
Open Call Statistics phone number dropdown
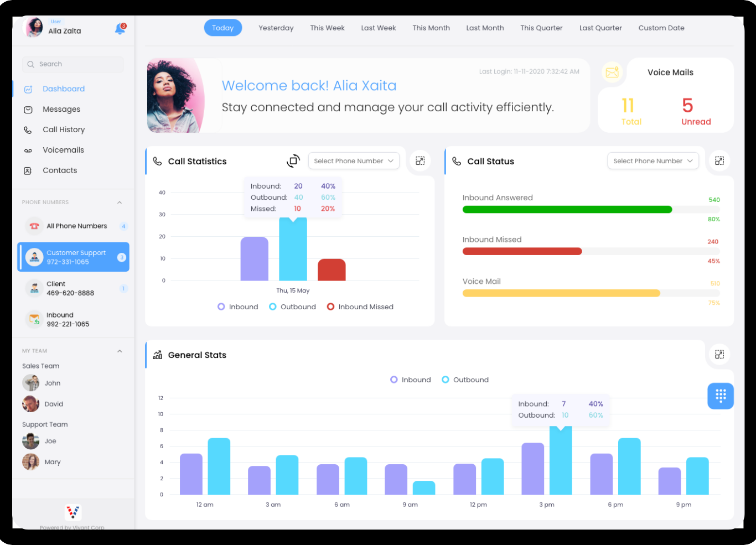pyautogui.click(x=354, y=161)
